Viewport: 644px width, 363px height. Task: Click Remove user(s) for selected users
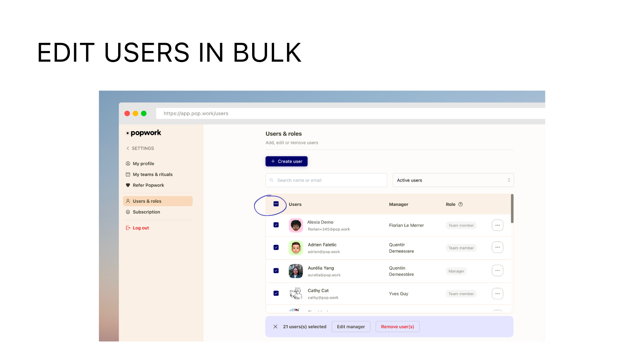pyautogui.click(x=397, y=326)
